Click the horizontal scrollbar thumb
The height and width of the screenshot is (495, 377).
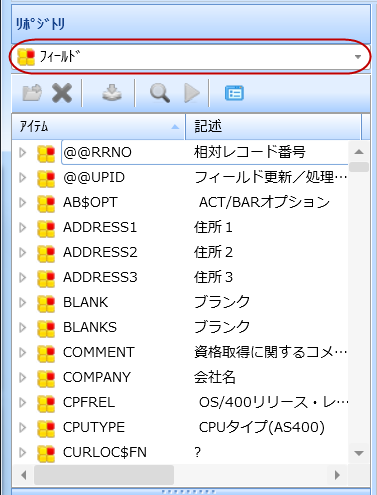pyautogui.click(x=104, y=475)
